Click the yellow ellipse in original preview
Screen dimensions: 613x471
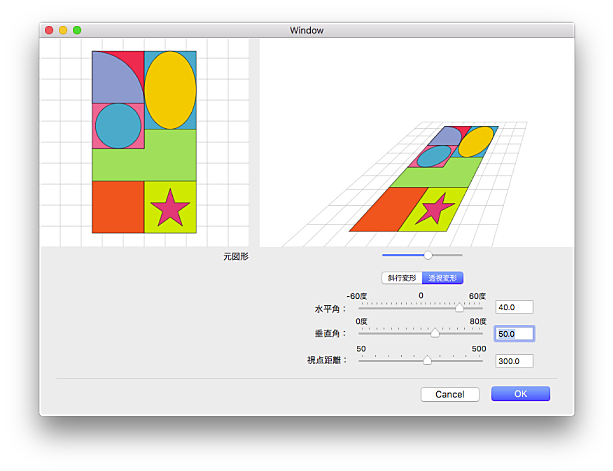click(x=171, y=90)
